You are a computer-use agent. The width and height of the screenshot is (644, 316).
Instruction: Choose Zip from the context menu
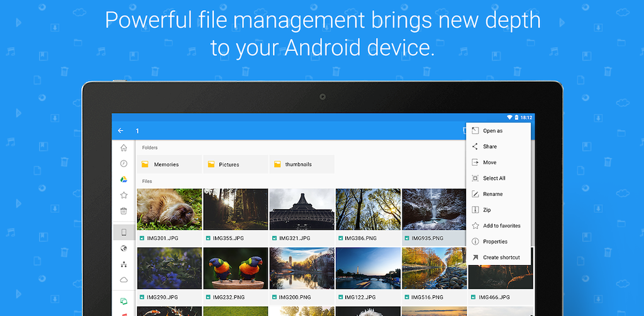pos(498,210)
